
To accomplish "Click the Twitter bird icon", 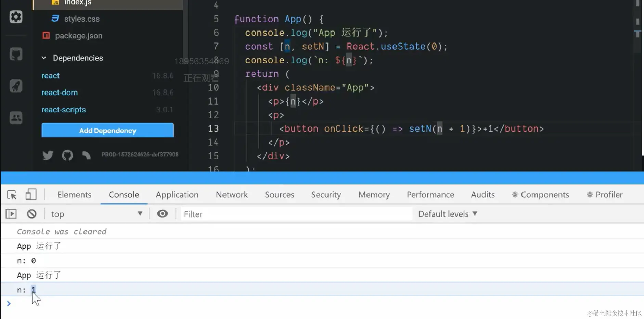I will coord(48,155).
